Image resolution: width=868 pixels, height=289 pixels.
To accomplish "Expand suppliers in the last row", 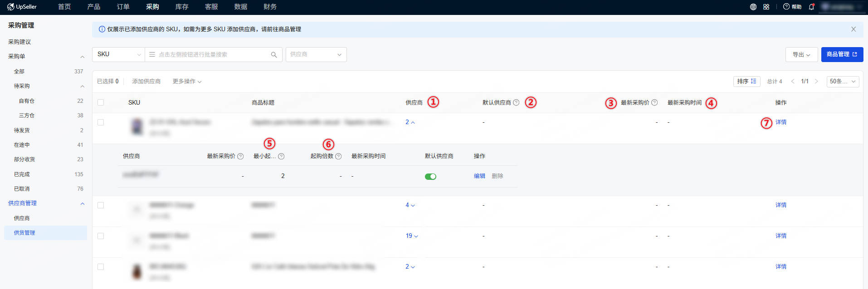I will pos(410,267).
